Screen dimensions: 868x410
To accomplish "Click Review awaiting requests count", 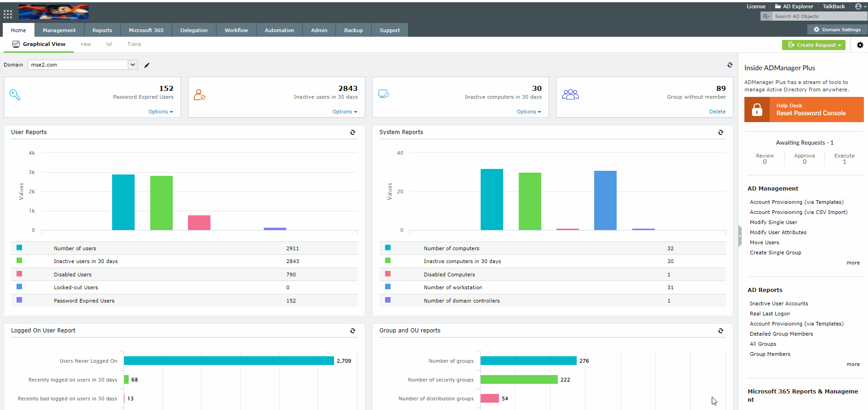I will tap(765, 162).
